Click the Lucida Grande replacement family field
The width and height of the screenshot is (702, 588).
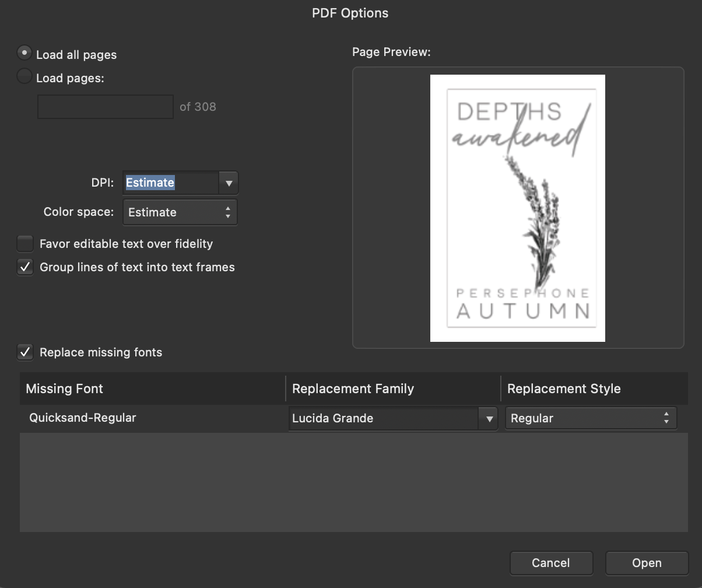click(x=384, y=418)
